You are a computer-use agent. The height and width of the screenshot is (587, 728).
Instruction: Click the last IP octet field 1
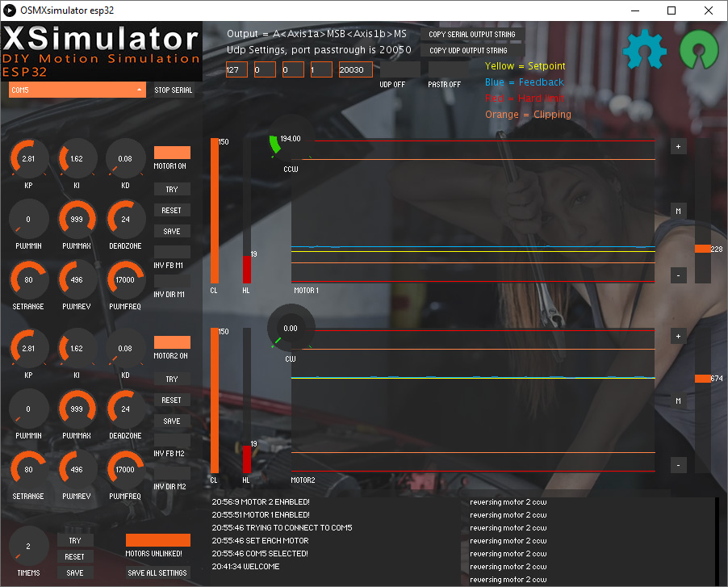click(321, 69)
